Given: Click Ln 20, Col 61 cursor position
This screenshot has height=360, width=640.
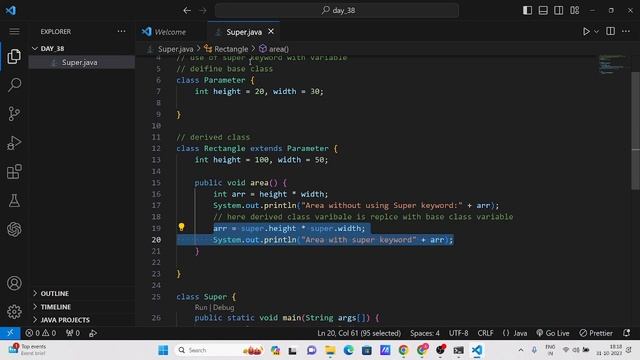Looking at the screenshot, I should click(x=359, y=333).
